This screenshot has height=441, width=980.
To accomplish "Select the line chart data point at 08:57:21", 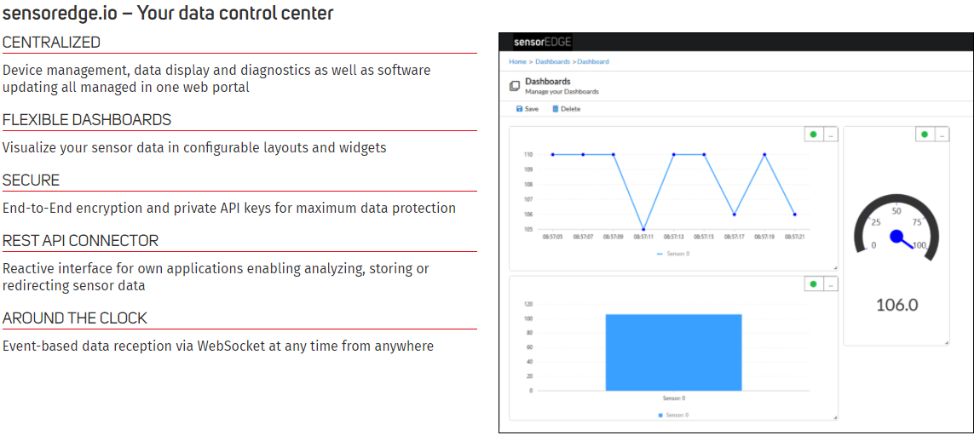I will click(x=794, y=215).
